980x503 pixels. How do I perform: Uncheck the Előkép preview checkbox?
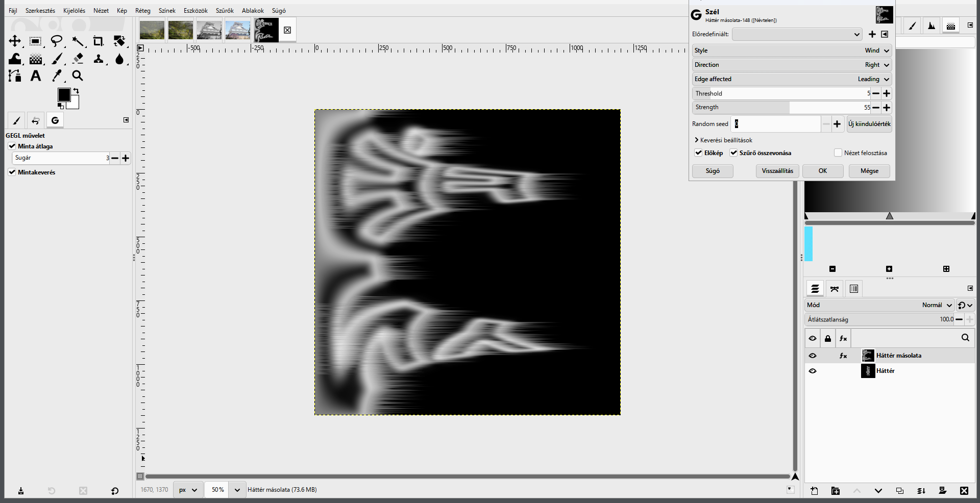(x=698, y=153)
